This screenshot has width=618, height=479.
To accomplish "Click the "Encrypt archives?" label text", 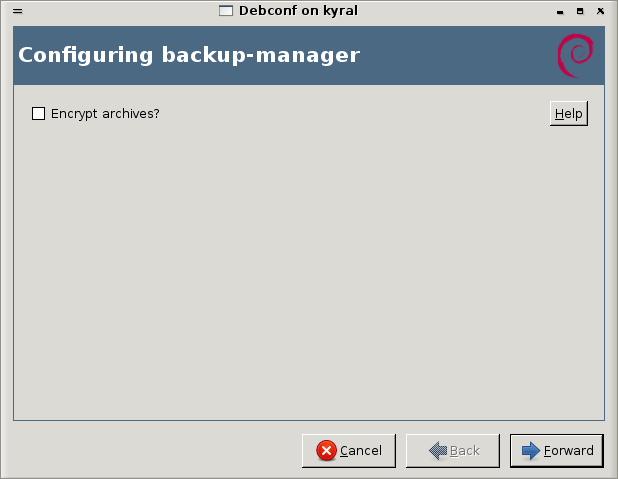I will 105,114.
